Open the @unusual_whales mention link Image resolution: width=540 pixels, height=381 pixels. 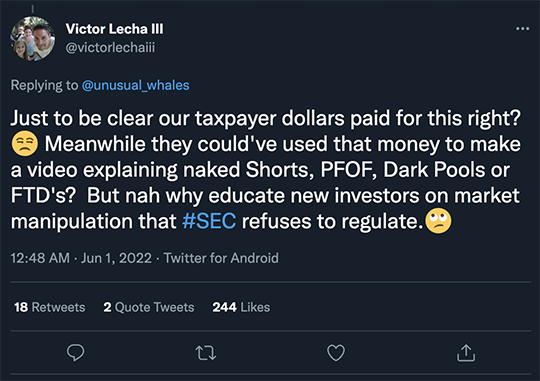(x=136, y=85)
